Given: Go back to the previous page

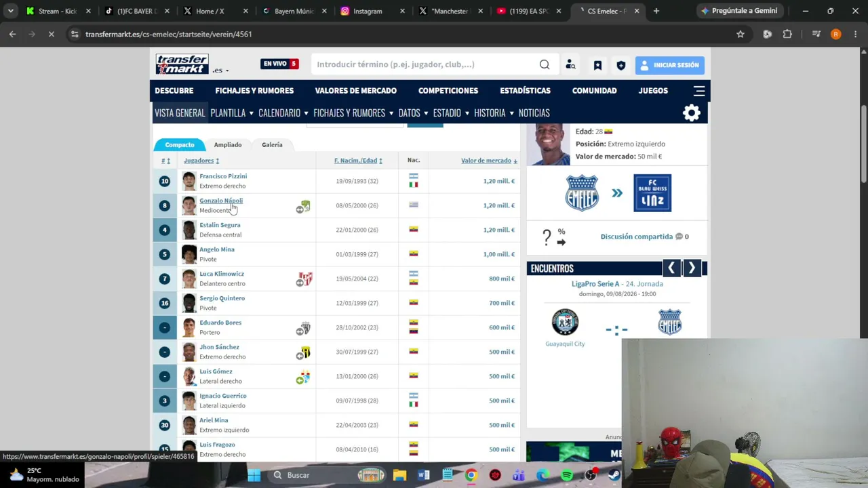Looking at the screenshot, I should pyautogui.click(x=13, y=34).
